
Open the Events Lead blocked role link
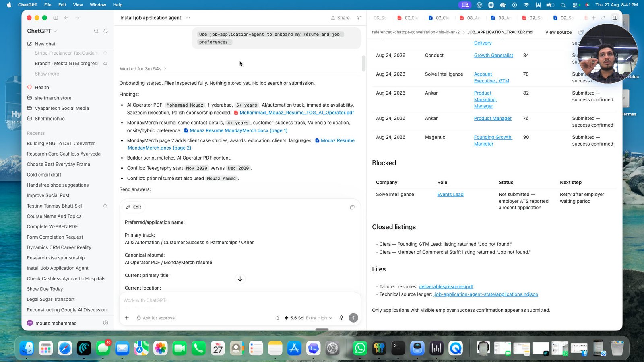click(450, 195)
